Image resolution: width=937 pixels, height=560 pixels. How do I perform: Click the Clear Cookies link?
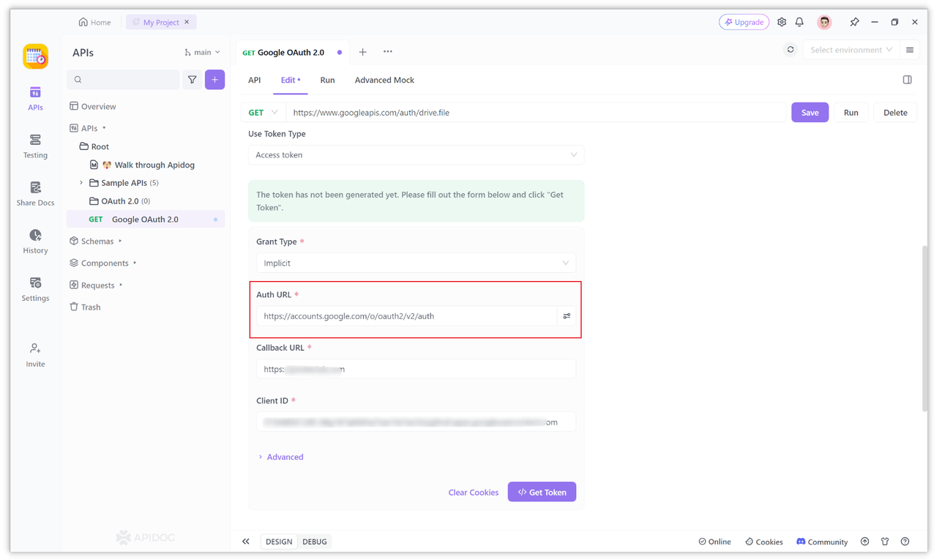coord(473,492)
